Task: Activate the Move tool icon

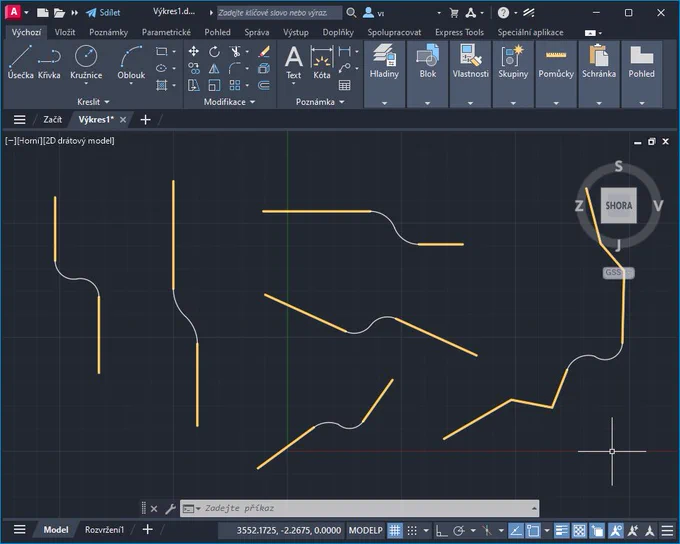Action: tap(193, 52)
